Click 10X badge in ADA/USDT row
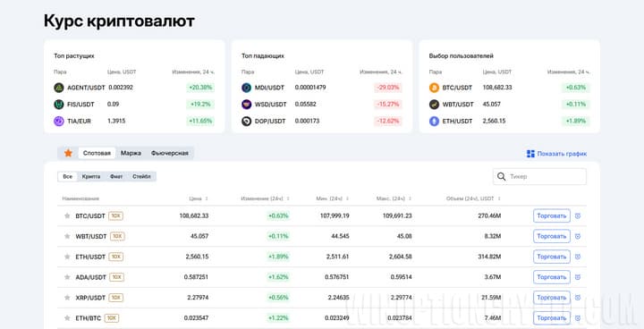644x329 pixels. [117, 277]
